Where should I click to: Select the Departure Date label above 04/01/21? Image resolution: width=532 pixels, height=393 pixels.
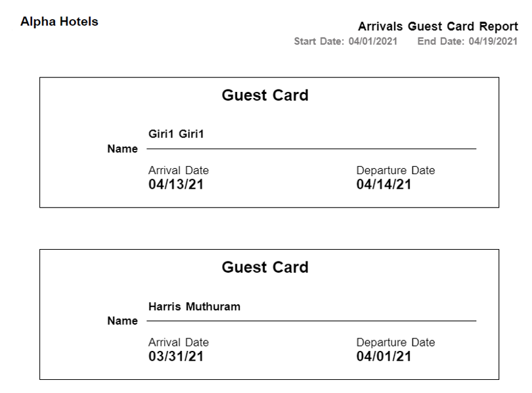click(395, 342)
